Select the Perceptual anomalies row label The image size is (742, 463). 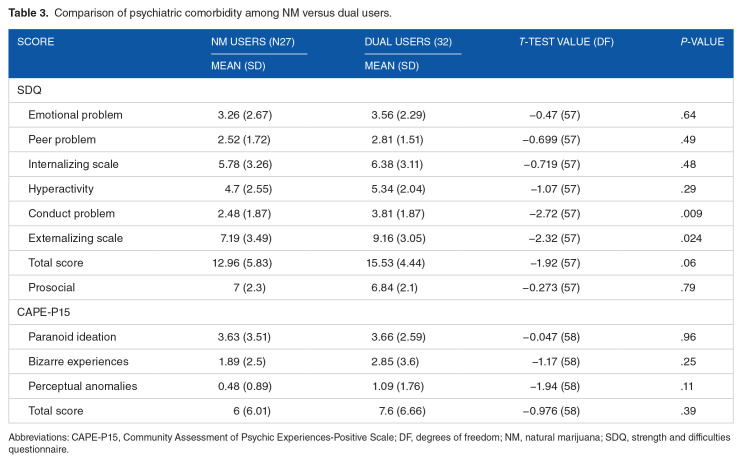coord(79,386)
